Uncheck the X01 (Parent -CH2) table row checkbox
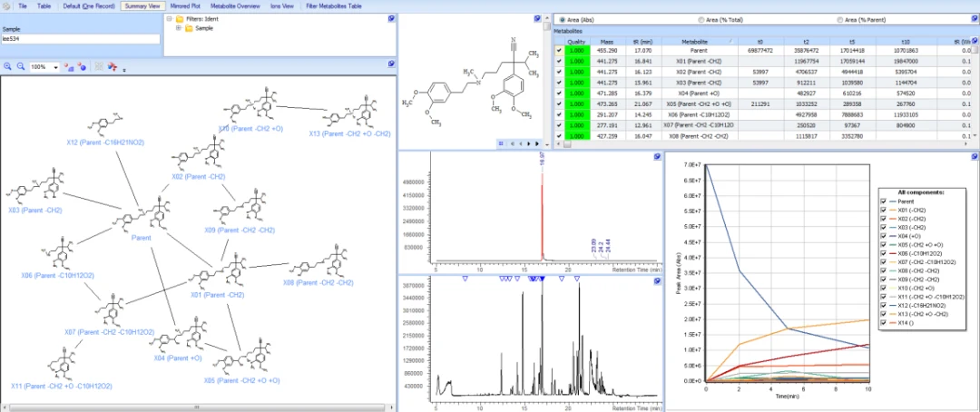The image size is (980, 412). pyautogui.click(x=559, y=62)
